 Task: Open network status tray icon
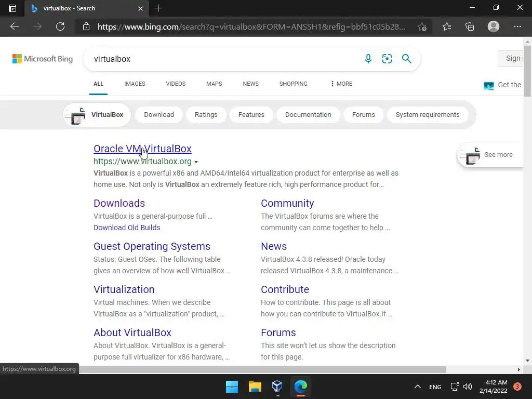pyautogui.click(x=455, y=387)
